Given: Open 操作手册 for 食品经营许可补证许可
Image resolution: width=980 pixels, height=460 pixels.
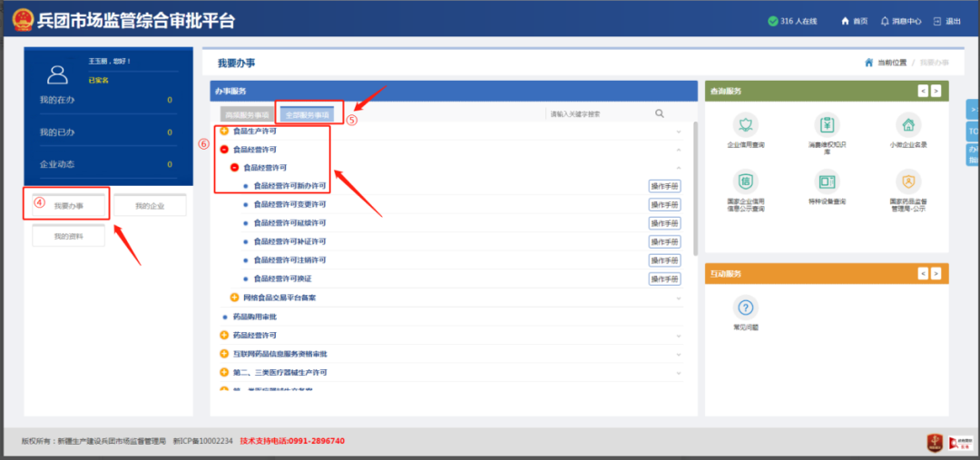Looking at the screenshot, I should click(664, 241).
